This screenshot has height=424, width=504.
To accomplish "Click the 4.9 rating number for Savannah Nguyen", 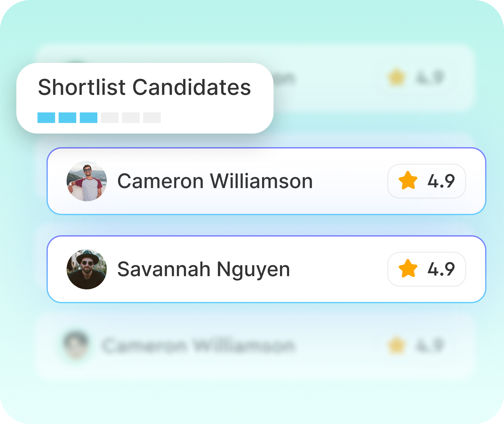I will coord(441,269).
